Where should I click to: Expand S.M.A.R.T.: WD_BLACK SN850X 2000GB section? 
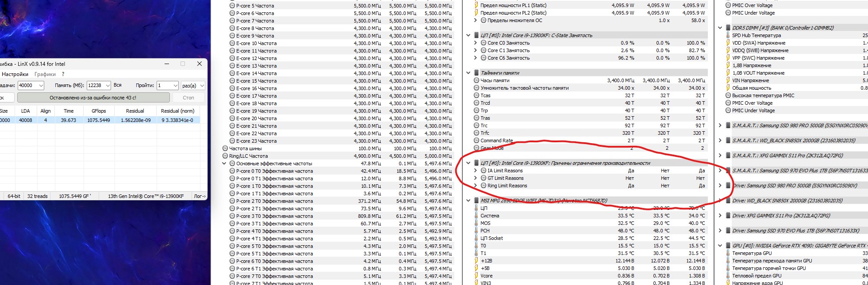(720, 141)
